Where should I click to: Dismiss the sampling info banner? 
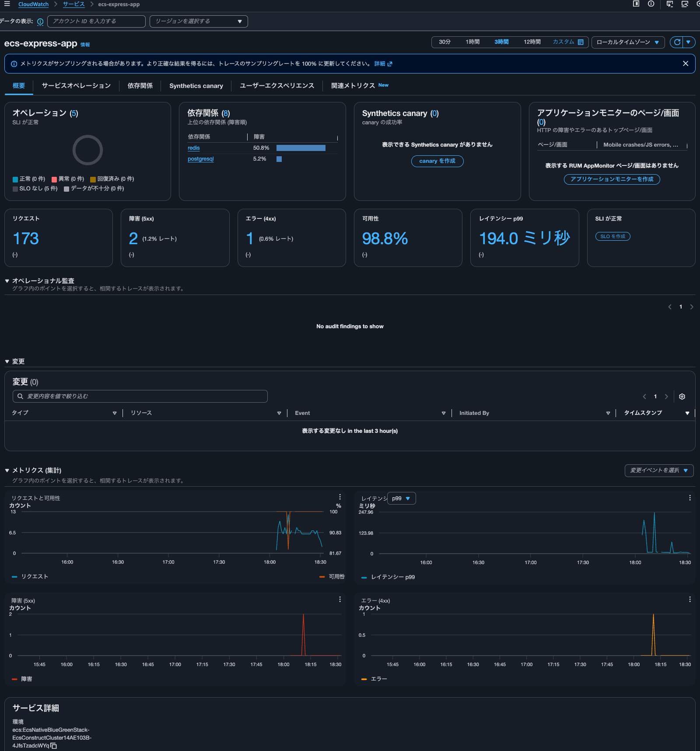pyautogui.click(x=685, y=63)
